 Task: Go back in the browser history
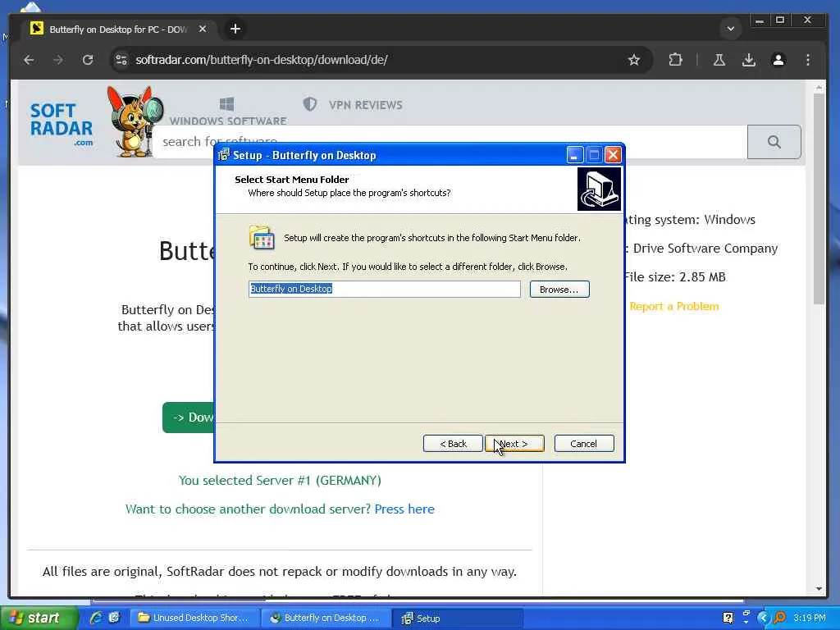29,60
